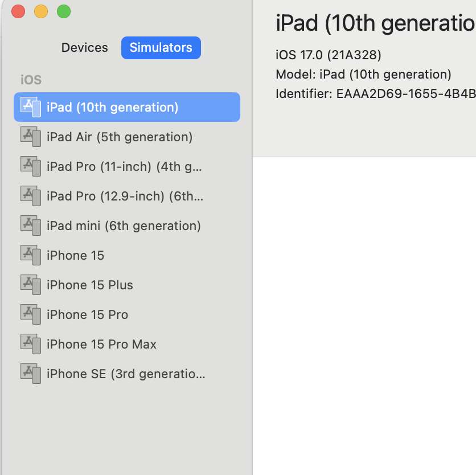Minimize the window with yellow button
This screenshot has height=475, width=476.
pyautogui.click(x=41, y=11)
